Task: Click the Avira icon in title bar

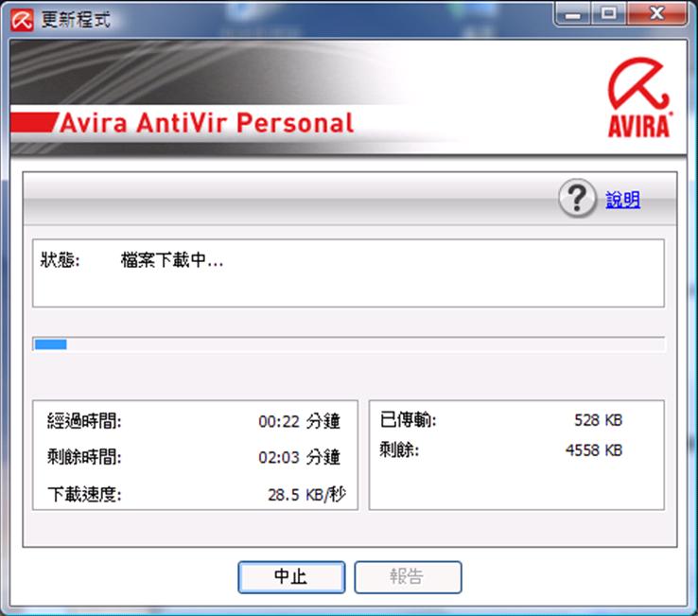Action: (x=23, y=20)
